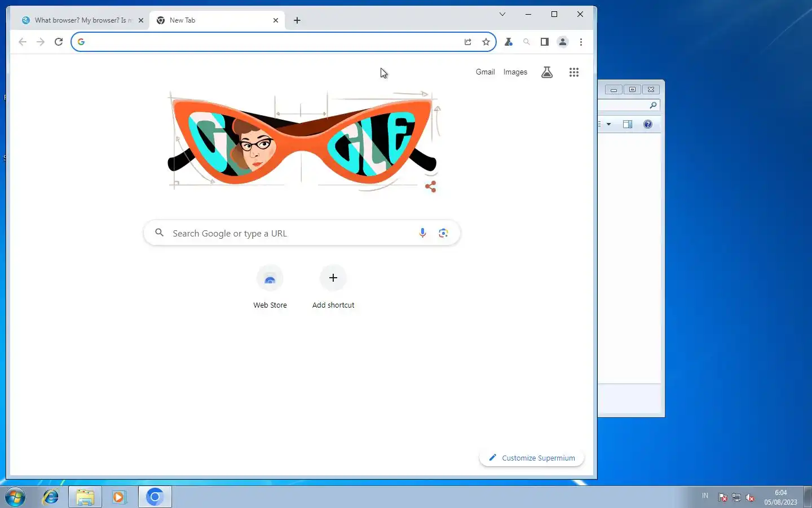This screenshot has height=508, width=812.
Task: Go back with the browser back arrow
Action: [x=23, y=42]
